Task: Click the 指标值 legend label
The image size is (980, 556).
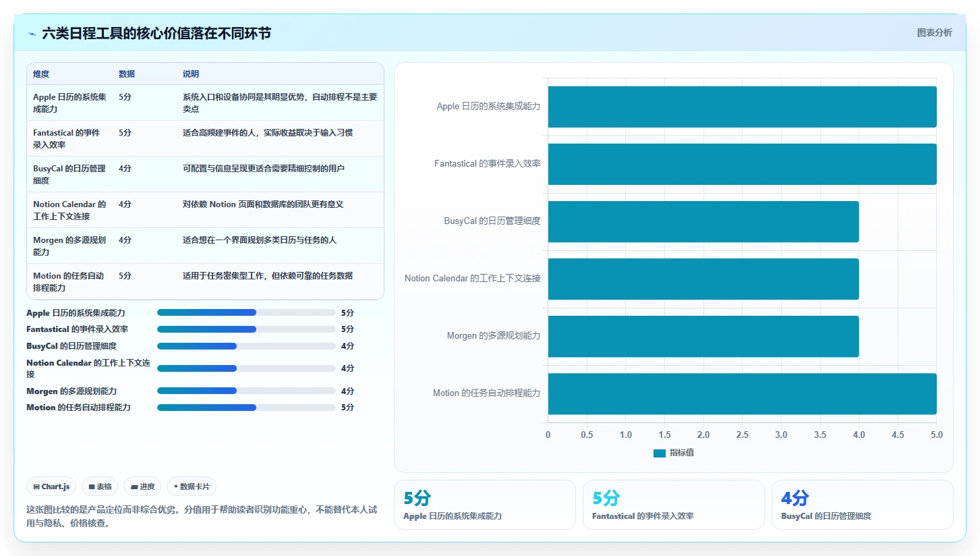Action: point(682,453)
